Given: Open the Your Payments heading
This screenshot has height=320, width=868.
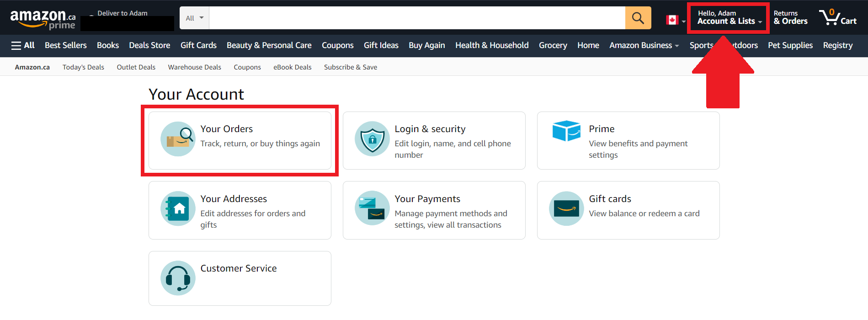Looking at the screenshot, I should pos(427,199).
